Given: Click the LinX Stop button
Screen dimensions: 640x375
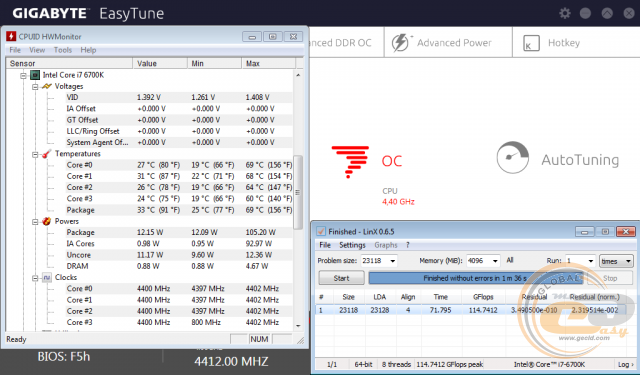Looking at the screenshot, I should point(610,278).
